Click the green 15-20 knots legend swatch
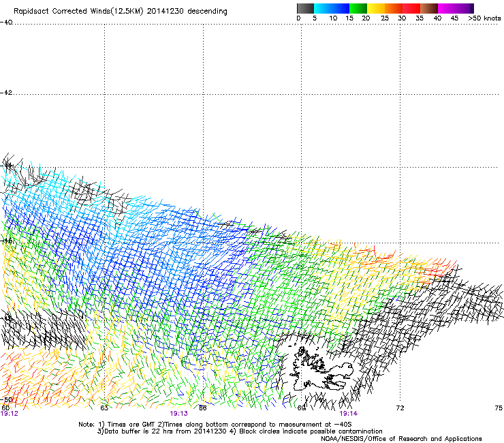The height and width of the screenshot is (443, 504). (358, 8)
